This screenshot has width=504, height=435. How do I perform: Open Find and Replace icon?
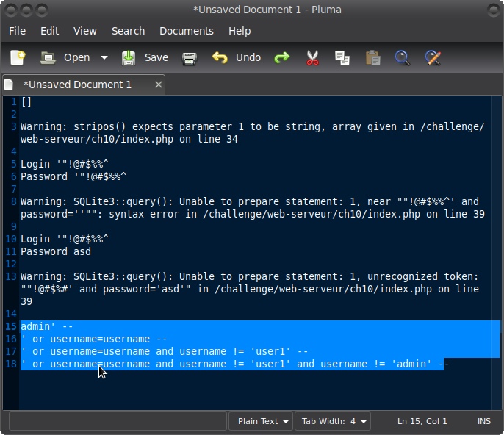point(433,58)
